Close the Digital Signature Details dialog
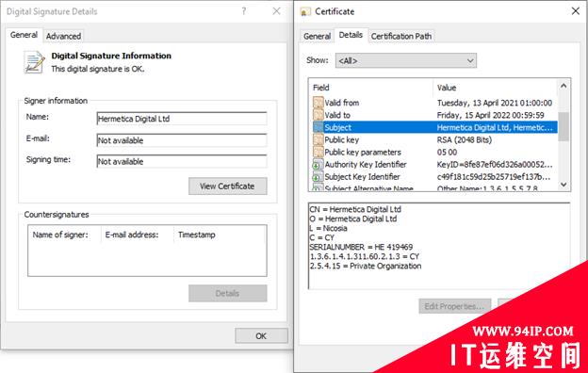588x373 pixels. tap(276, 11)
